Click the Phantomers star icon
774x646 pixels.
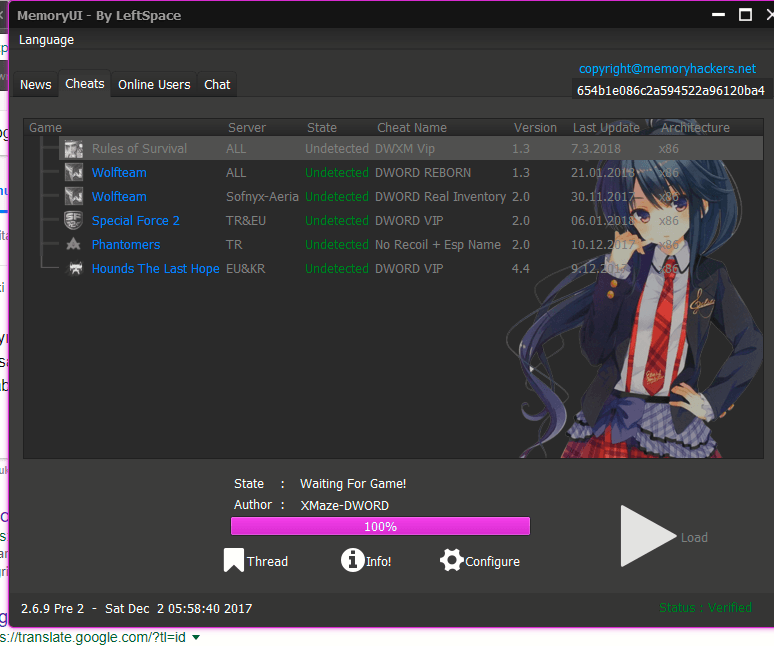[74, 244]
